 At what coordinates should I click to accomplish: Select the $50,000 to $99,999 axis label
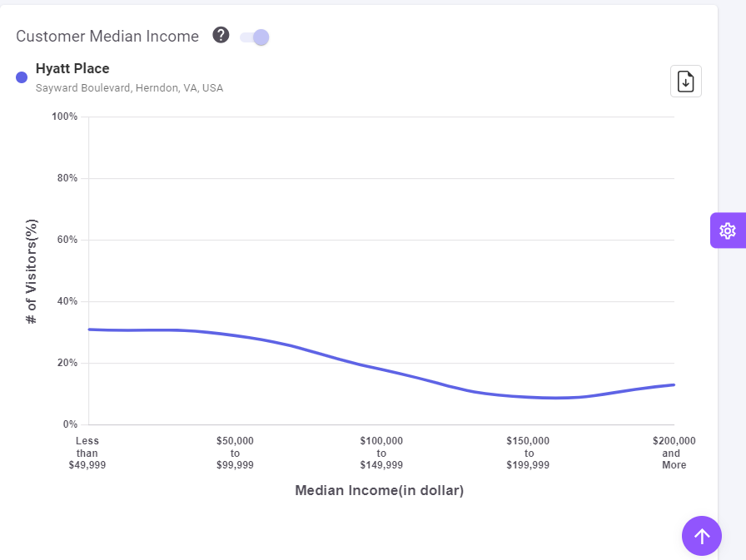(x=235, y=453)
